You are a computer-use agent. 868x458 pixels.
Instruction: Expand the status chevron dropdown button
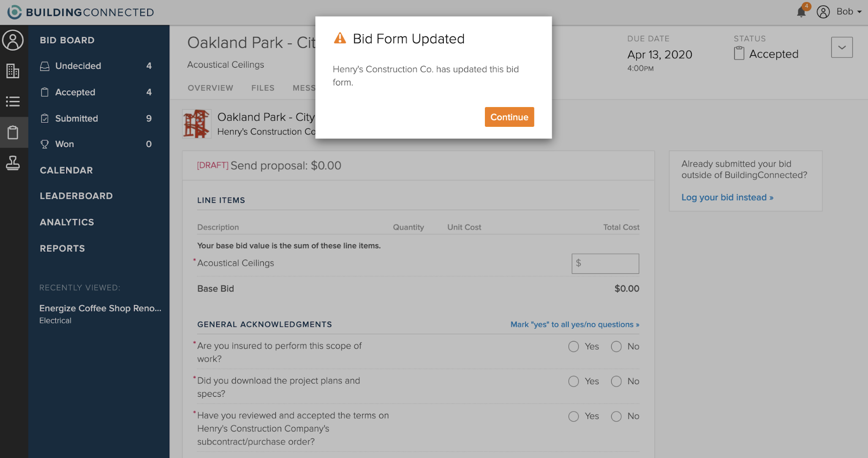tap(842, 47)
